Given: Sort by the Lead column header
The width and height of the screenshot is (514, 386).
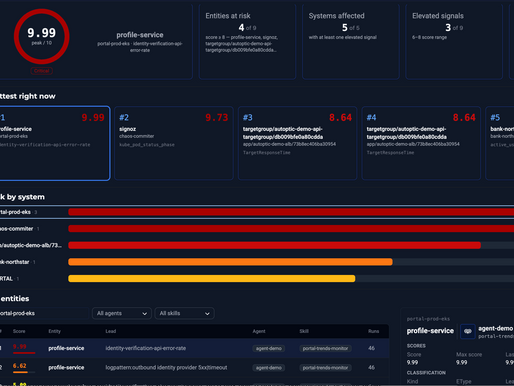Looking at the screenshot, I should [111, 331].
